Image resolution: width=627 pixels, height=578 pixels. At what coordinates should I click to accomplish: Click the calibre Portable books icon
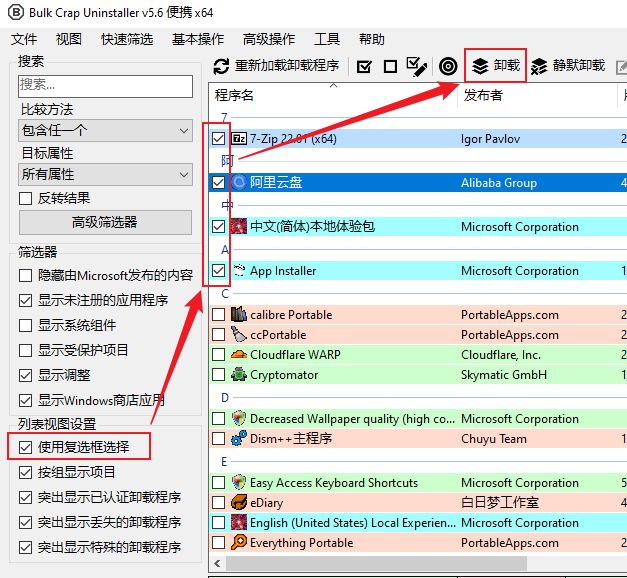click(x=239, y=314)
